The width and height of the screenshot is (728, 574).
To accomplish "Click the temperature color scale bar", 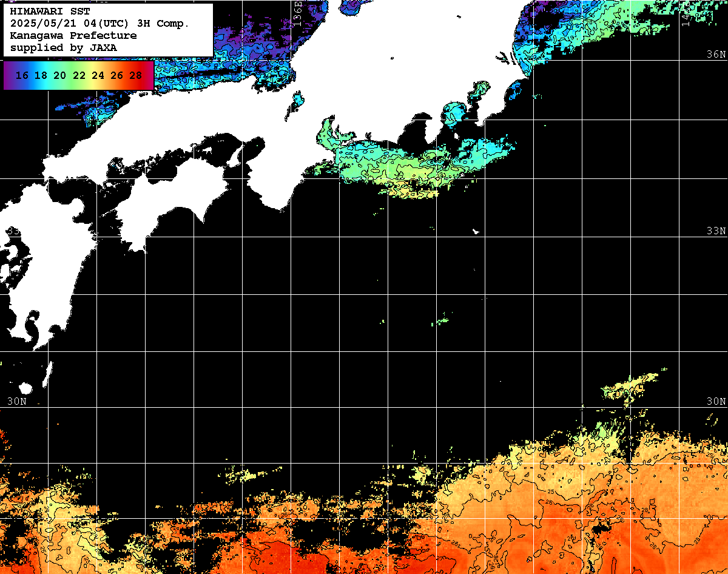I will pos(79,75).
